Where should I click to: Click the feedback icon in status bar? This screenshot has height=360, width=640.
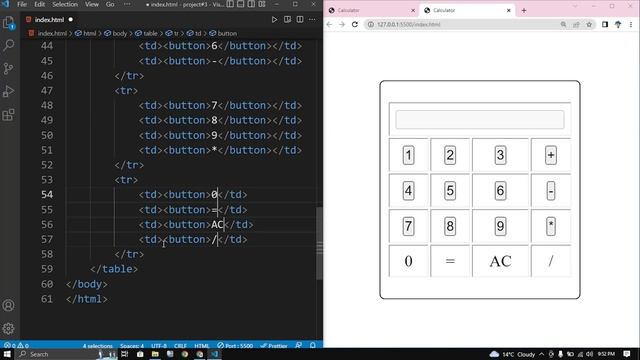[299, 346]
